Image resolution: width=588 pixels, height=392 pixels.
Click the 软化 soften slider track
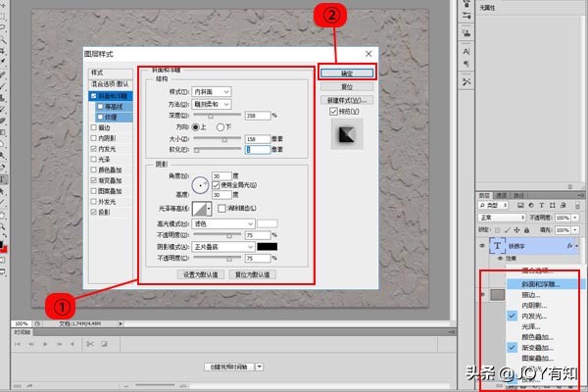click(218, 149)
